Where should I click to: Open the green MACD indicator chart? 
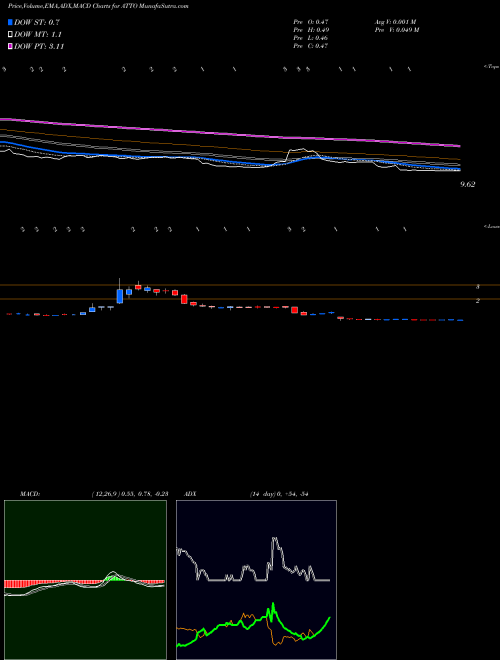[x=85, y=580]
